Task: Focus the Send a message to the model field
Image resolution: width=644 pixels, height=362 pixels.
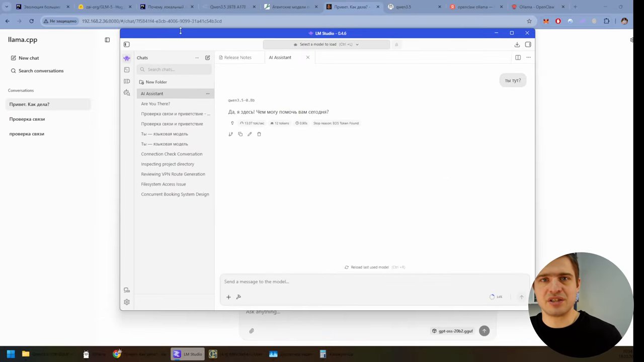Action: [x=374, y=282]
